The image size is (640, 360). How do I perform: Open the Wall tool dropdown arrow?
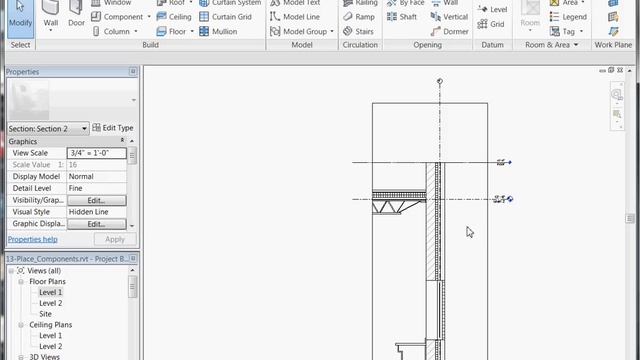51,31
